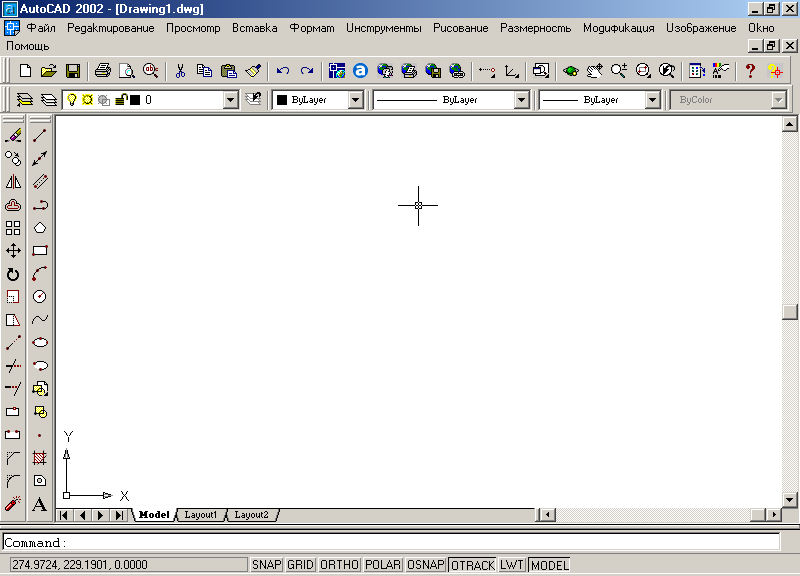Open the ByLayer color control dropdown
This screenshot has width=800, height=576.
[356, 100]
